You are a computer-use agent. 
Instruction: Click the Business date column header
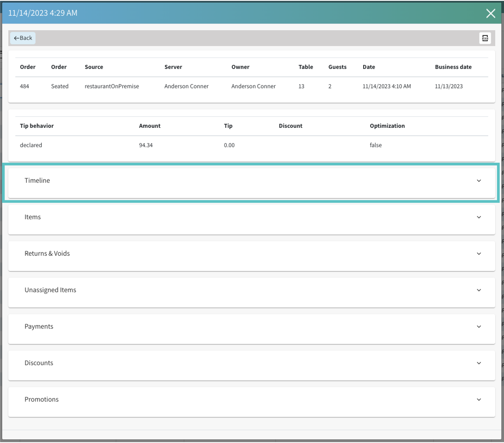pyautogui.click(x=453, y=67)
